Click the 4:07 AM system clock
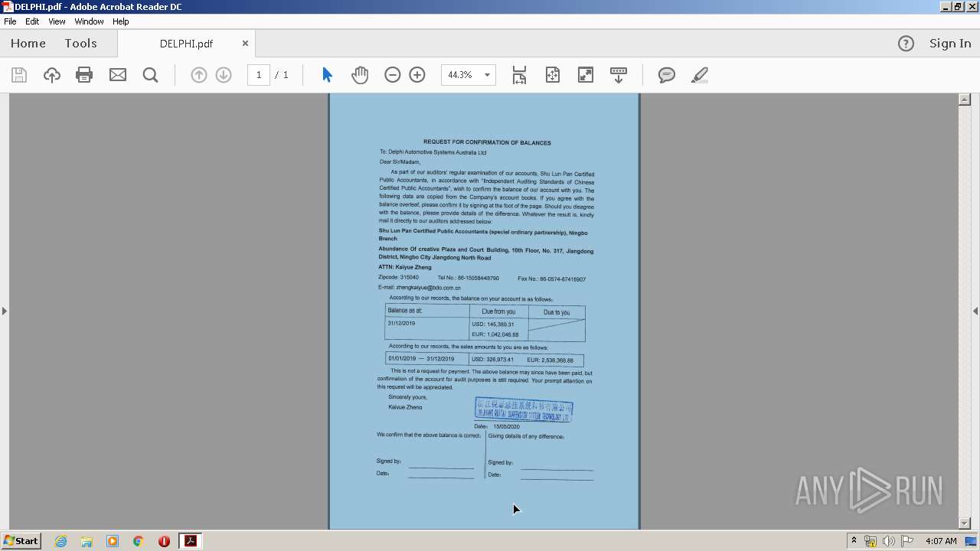This screenshot has width=980, height=551. (x=941, y=541)
